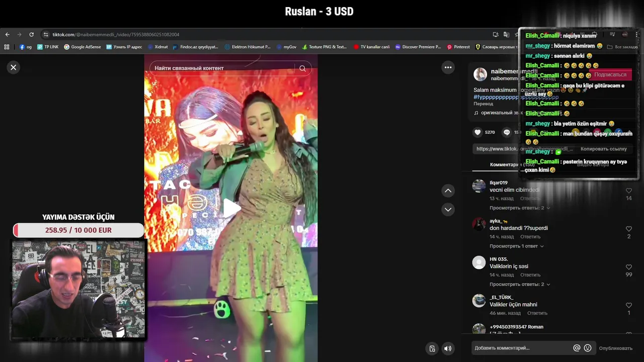Toggle the auto-scroll icon beside volume
644x362 pixels.
(432, 348)
